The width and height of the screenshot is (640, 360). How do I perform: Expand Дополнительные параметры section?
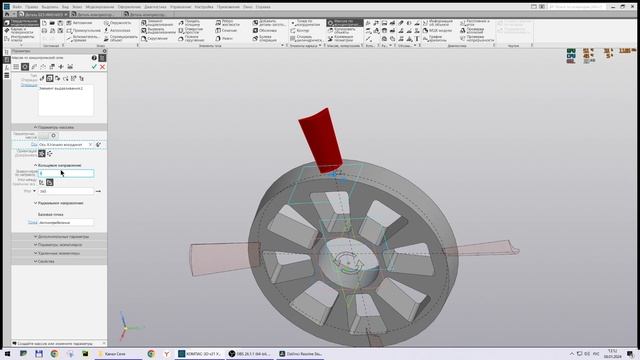tap(59, 236)
